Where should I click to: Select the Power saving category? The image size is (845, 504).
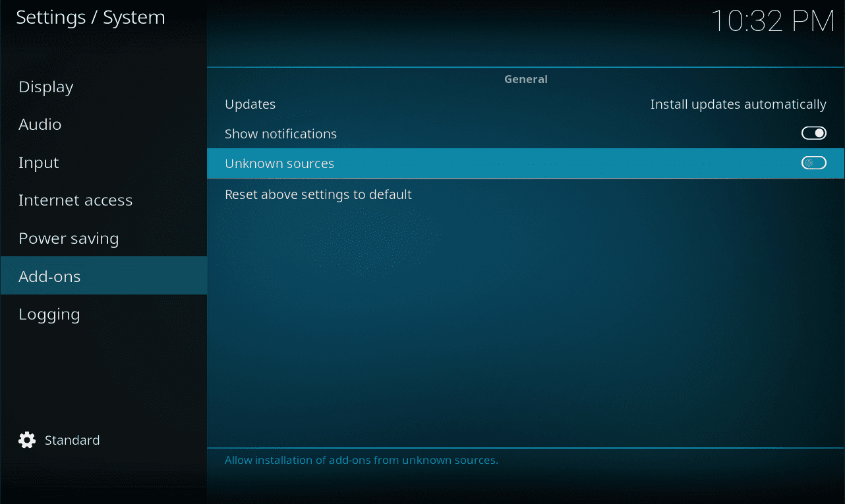coord(69,238)
